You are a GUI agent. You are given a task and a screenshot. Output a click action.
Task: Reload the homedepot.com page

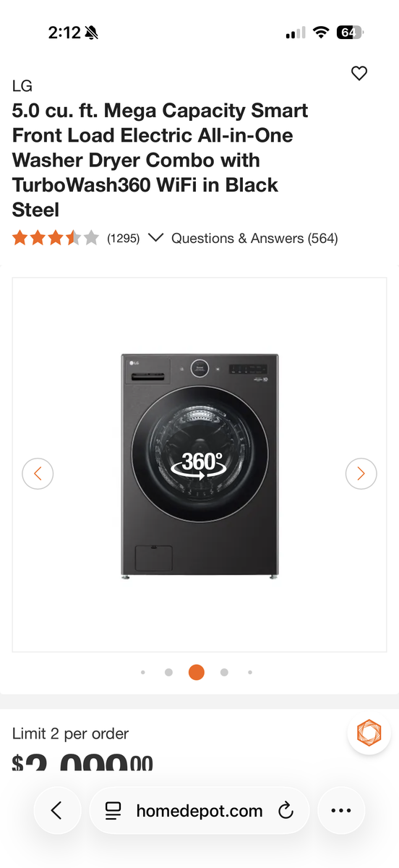pos(286,810)
